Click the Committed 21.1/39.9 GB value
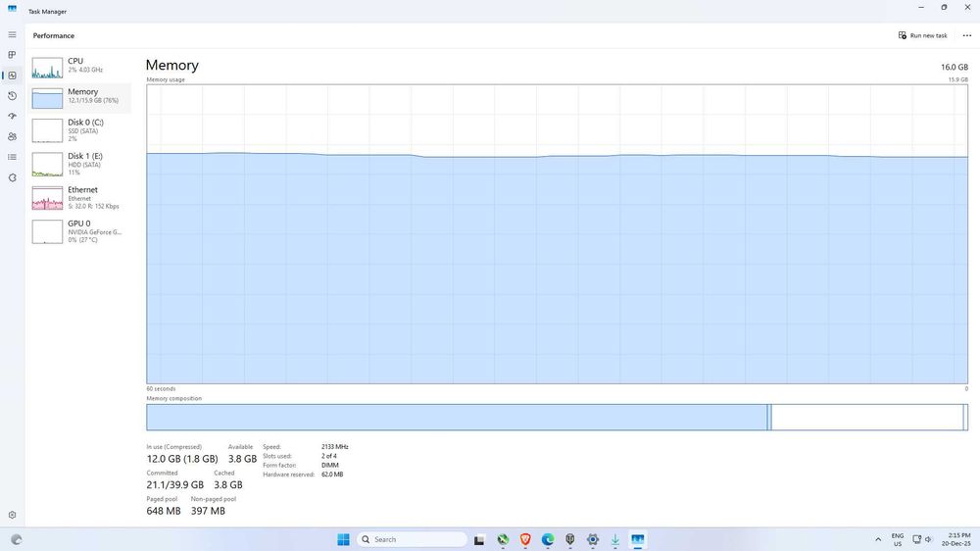Screen dimensions: 980x551 click(x=175, y=484)
